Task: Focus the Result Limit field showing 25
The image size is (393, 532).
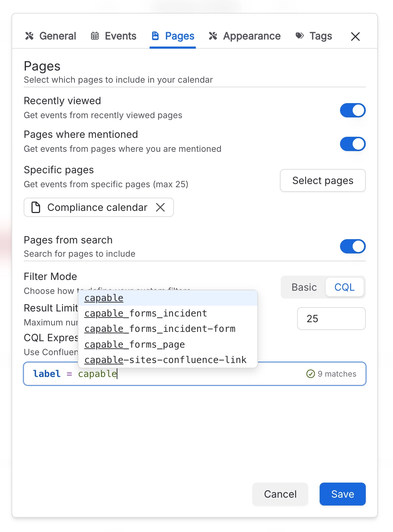Action: coord(331,319)
